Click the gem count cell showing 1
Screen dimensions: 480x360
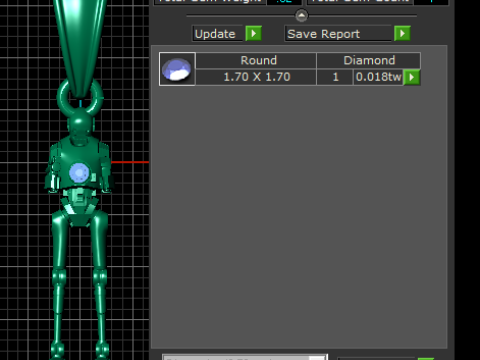pos(335,77)
